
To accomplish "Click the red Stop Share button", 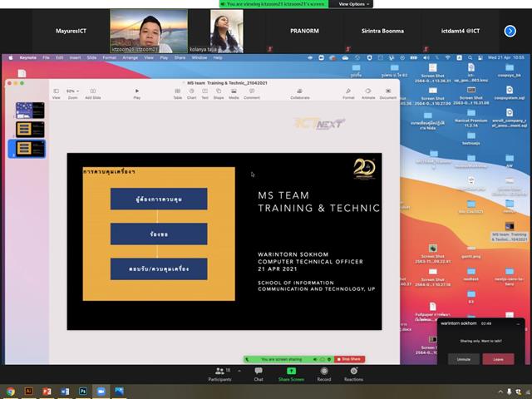I will (x=349, y=359).
